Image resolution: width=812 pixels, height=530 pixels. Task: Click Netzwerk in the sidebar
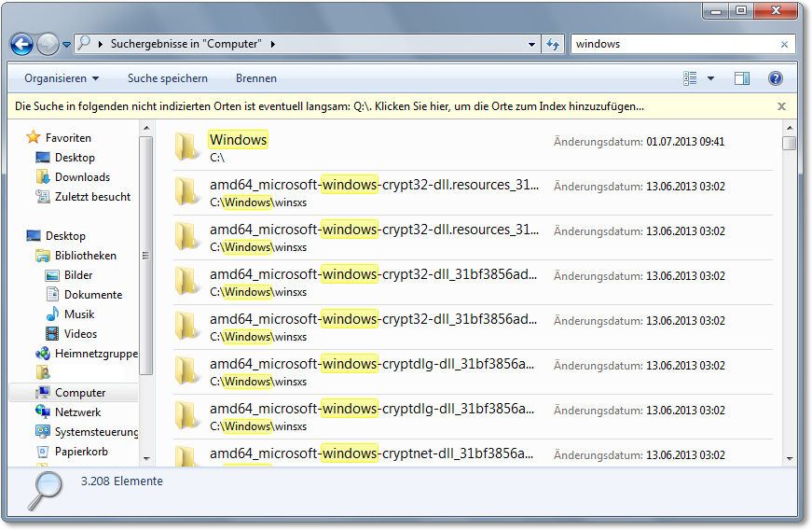[x=77, y=412]
